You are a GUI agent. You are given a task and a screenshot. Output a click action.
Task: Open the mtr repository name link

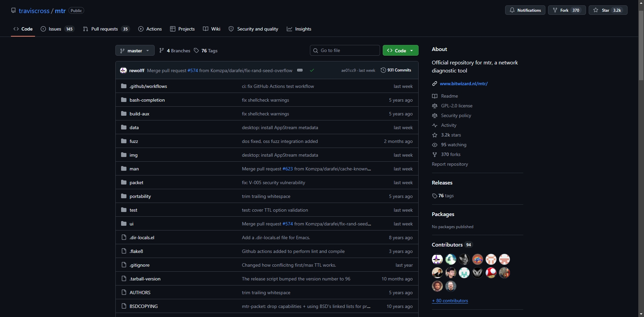[x=60, y=11]
